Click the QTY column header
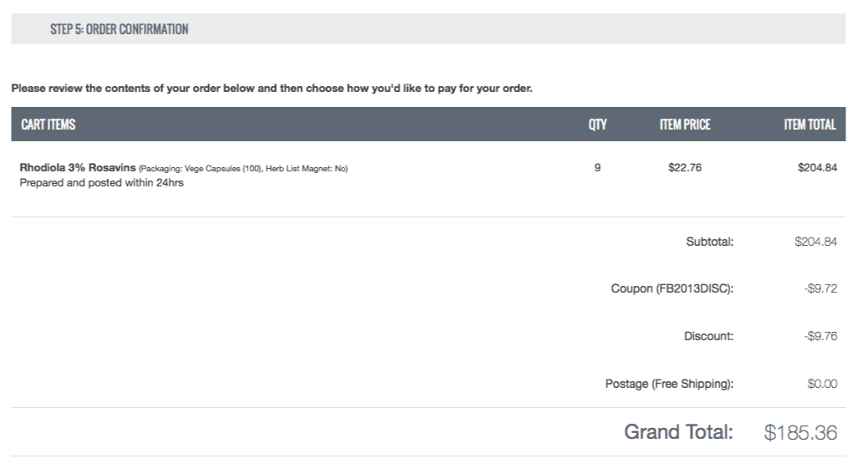The height and width of the screenshot is (474, 868). (x=597, y=125)
